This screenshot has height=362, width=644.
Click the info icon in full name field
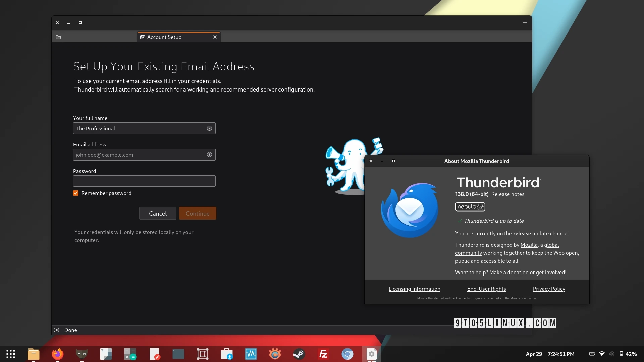209,128
